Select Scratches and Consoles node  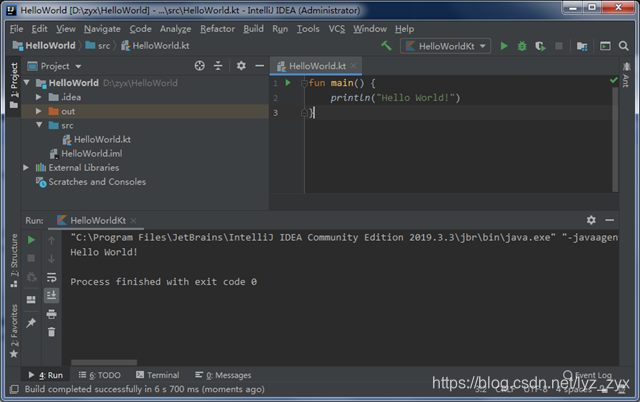tap(91, 182)
